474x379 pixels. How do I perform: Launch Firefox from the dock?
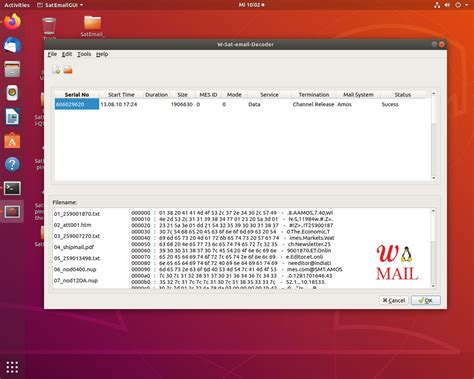coord(12,22)
